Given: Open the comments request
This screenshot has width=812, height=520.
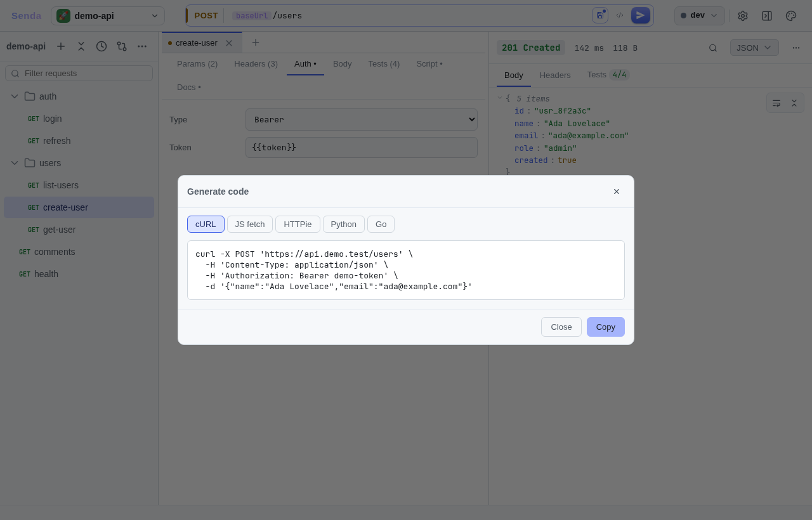Looking at the screenshot, I should 79,252.
